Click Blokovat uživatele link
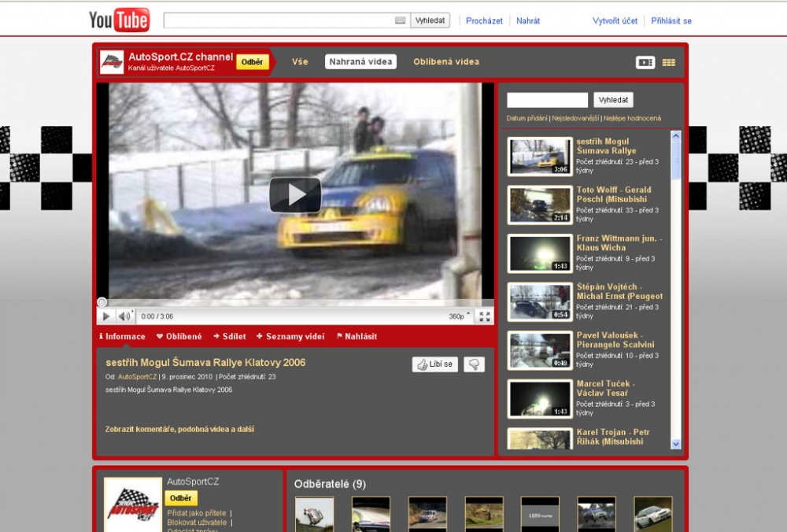Viewport: 787px width, 532px height. coord(197,523)
